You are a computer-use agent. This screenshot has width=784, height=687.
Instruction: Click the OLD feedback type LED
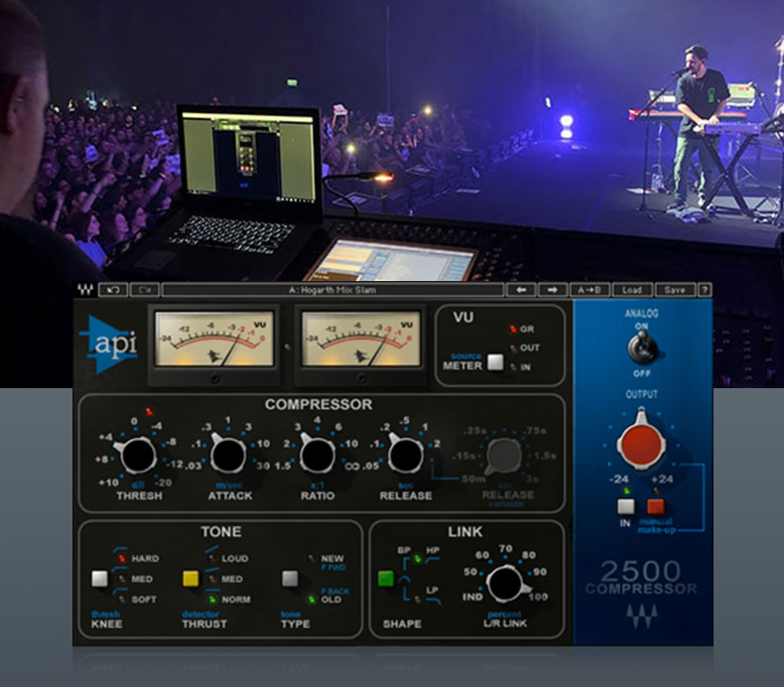312,599
